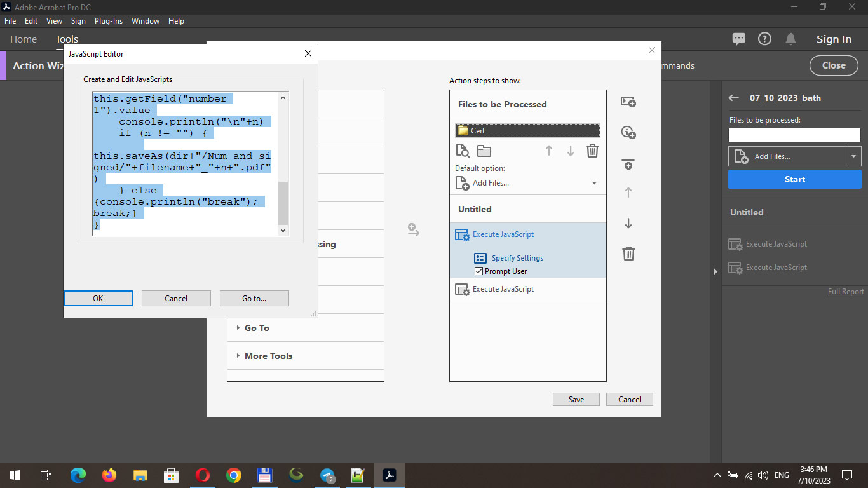Switch to the Home tab

tap(24, 39)
